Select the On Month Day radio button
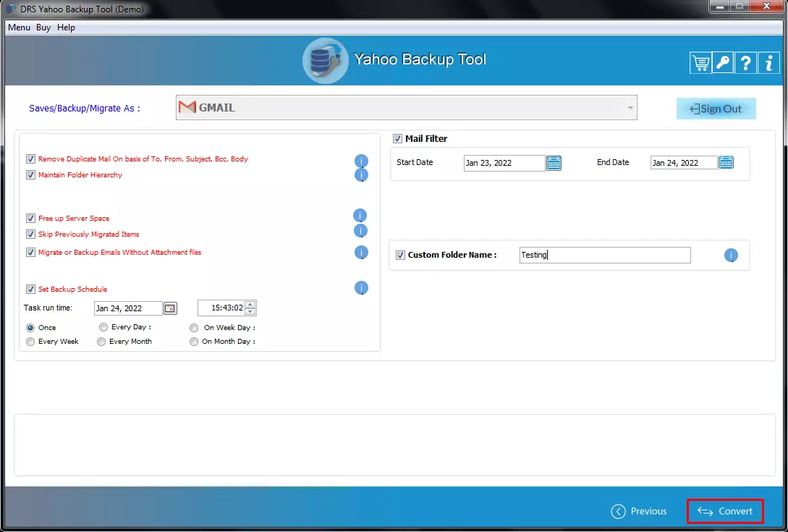Screen dimensions: 788x532 [193, 342]
